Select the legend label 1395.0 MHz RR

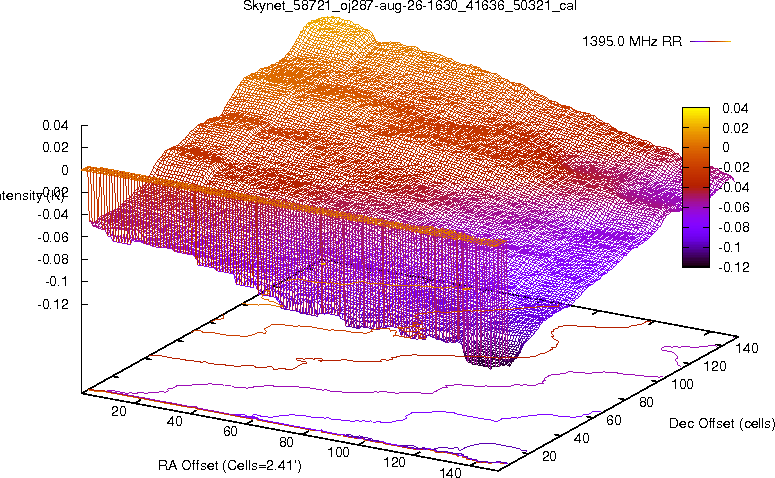[632, 41]
